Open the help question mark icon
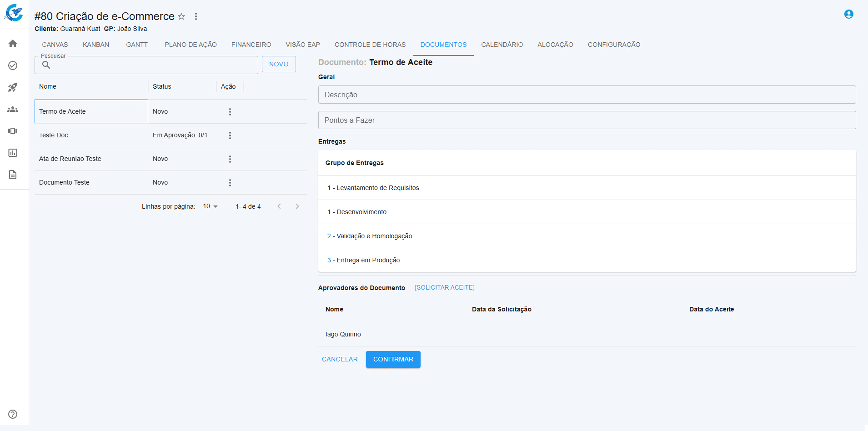The height and width of the screenshot is (431, 868). (13, 414)
